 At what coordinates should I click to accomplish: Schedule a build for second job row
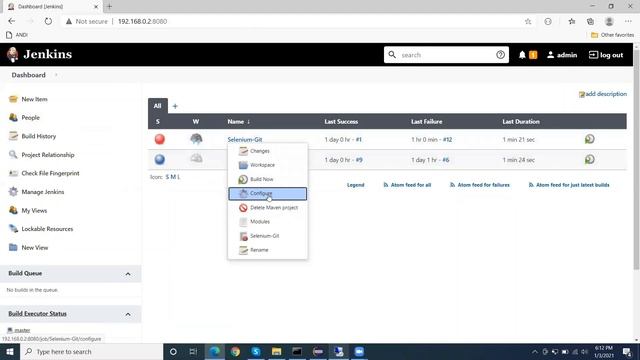(x=589, y=159)
